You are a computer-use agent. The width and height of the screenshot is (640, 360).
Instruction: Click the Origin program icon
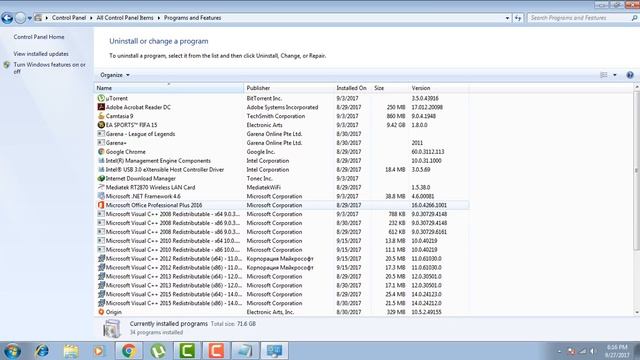coord(101,312)
